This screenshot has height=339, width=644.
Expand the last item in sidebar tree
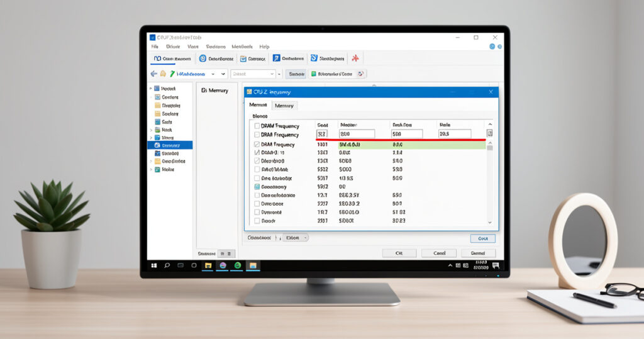pos(151,169)
